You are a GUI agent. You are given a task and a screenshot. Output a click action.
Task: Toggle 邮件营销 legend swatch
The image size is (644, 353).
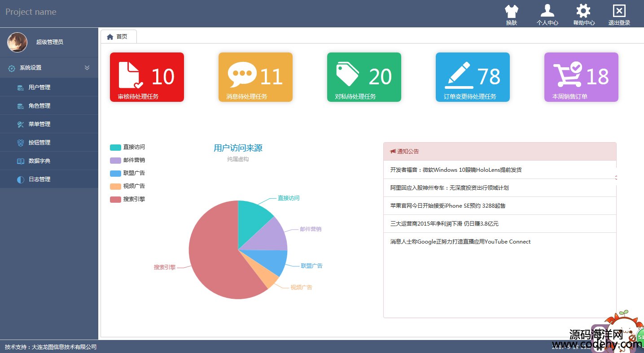coord(115,160)
